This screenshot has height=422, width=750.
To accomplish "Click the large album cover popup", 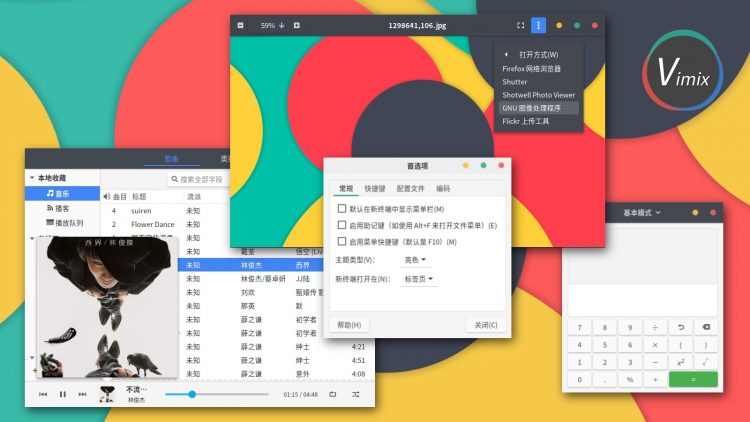I will [x=107, y=308].
